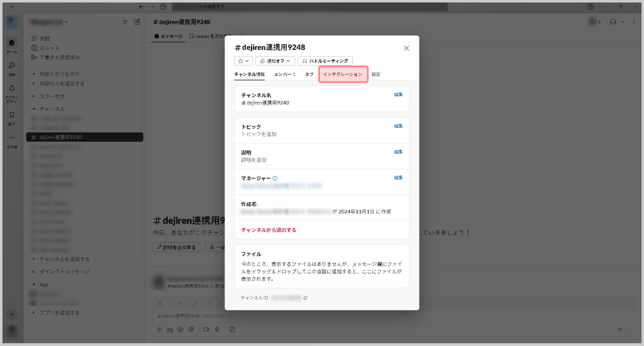
Task: Expand the スター付き section
Action: 33,97
